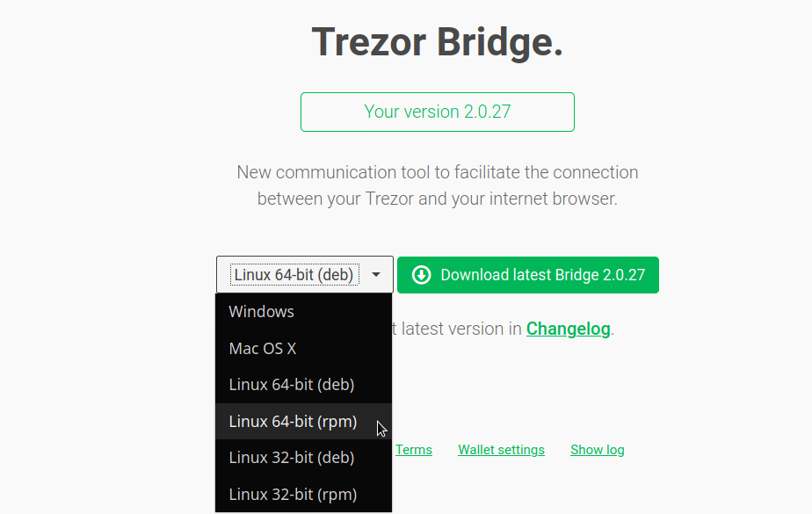Click the Show log link

[x=597, y=450]
